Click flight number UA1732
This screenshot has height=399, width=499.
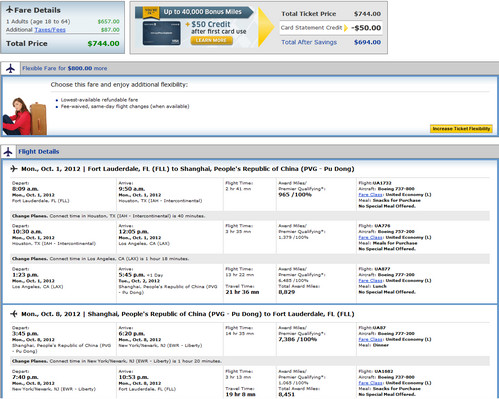tap(382, 183)
